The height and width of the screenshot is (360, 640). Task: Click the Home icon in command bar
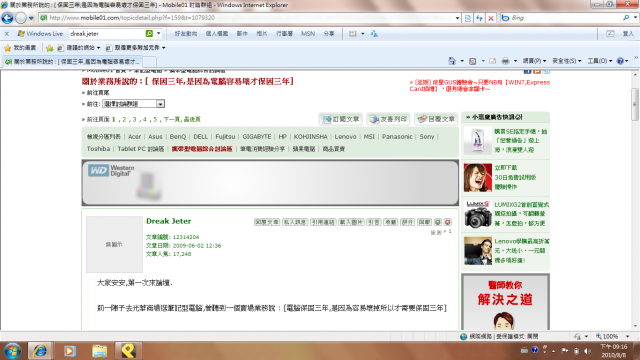(452, 61)
